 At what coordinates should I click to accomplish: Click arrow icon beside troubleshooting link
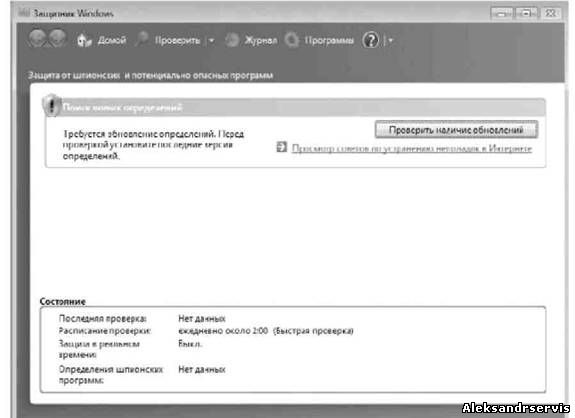click(281, 147)
